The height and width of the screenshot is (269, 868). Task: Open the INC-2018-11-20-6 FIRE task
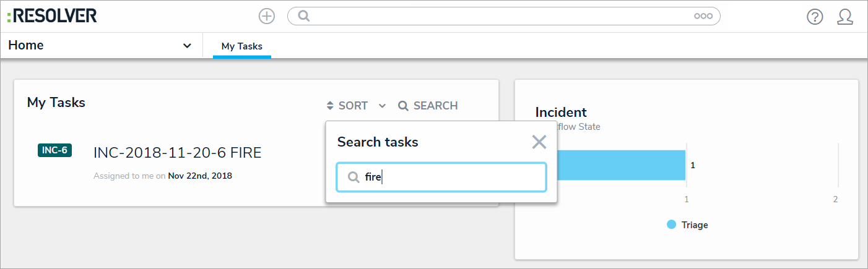(x=177, y=153)
